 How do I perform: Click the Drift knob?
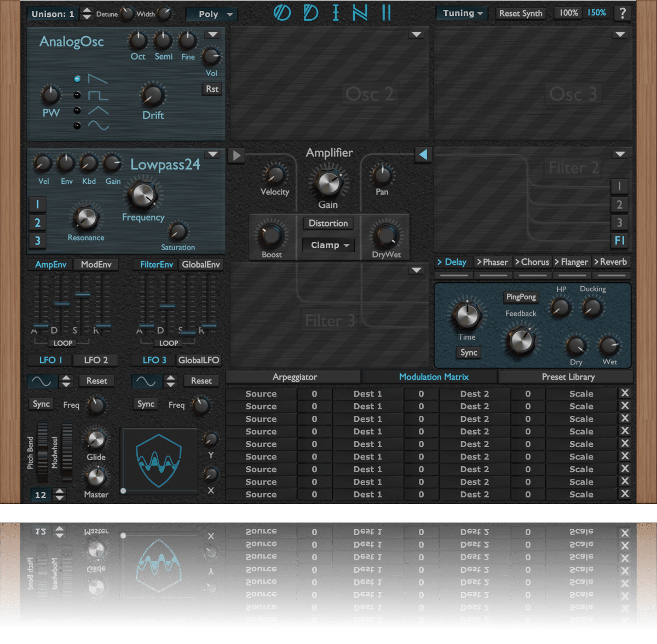click(153, 95)
